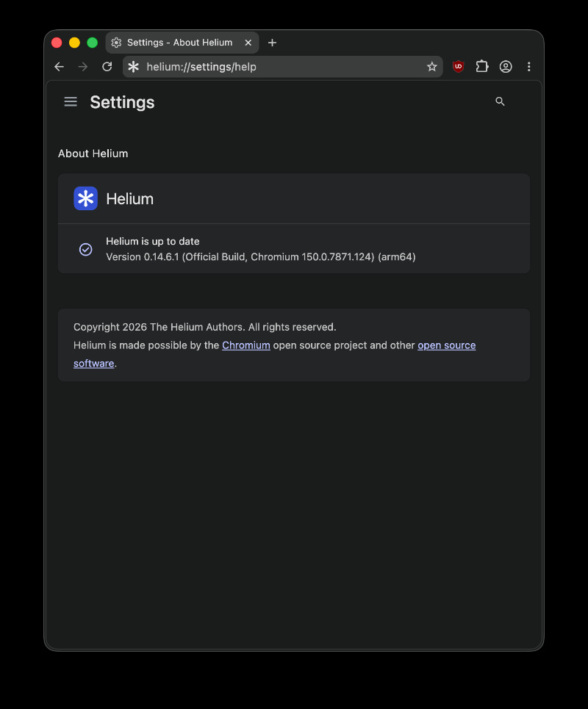
Task: Open the three-dot browser menu
Action: pyautogui.click(x=528, y=66)
